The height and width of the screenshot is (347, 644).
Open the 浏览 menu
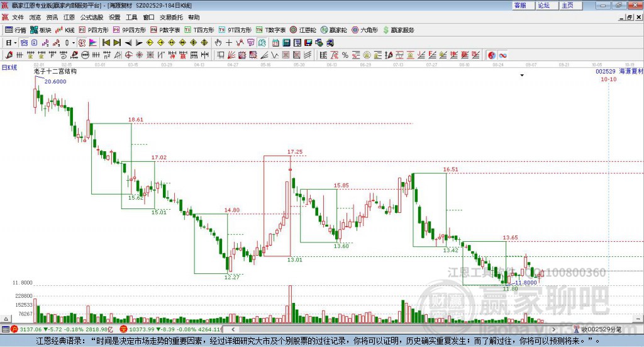pos(35,17)
